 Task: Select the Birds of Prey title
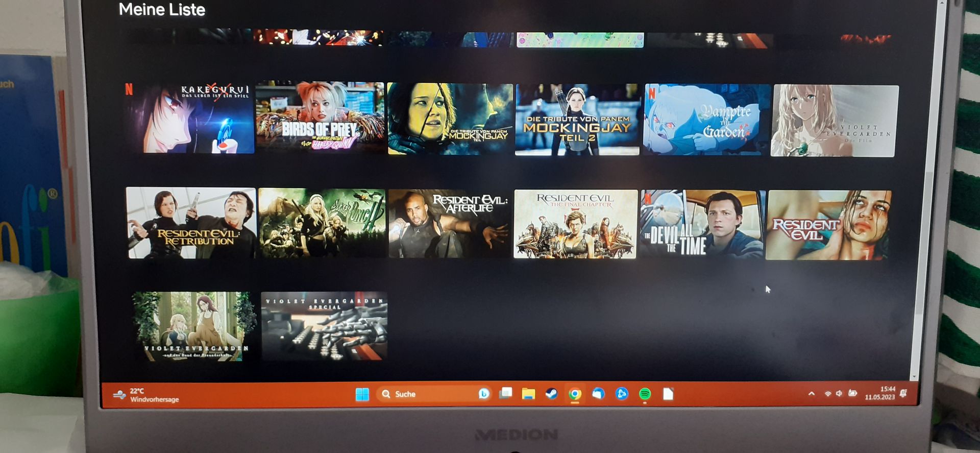pos(320,117)
